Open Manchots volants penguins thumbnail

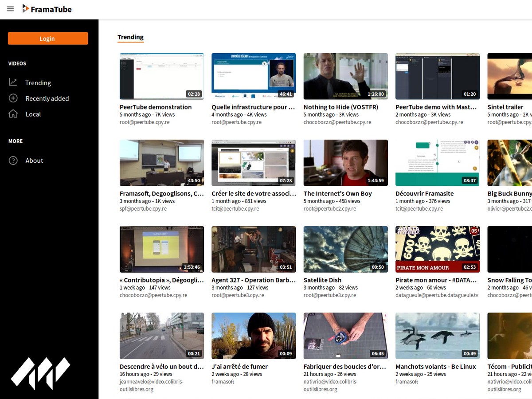tap(438, 336)
